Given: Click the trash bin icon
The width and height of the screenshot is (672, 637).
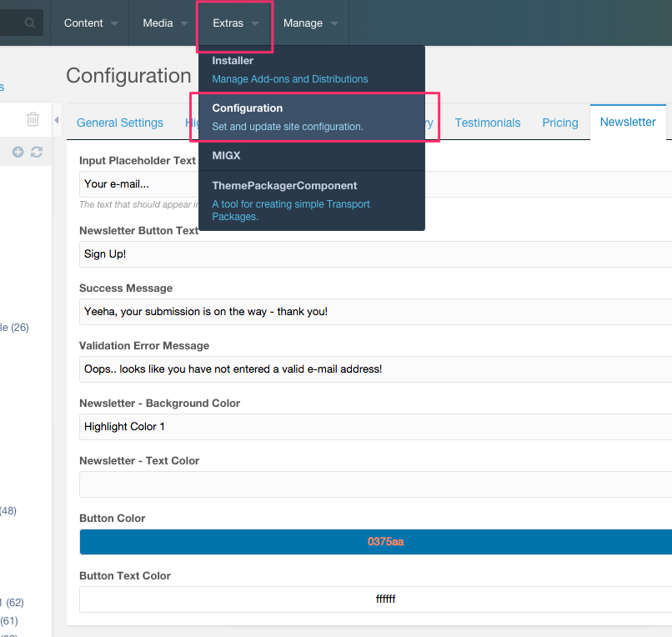Looking at the screenshot, I should pyautogui.click(x=33, y=119).
